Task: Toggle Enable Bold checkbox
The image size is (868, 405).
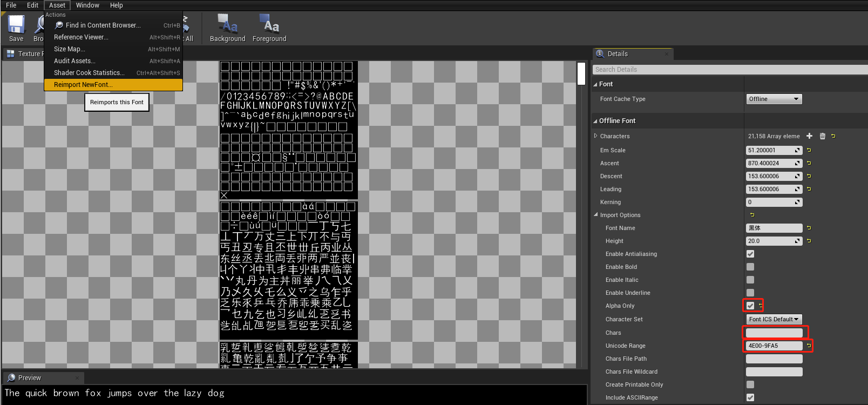Action: (x=750, y=267)
